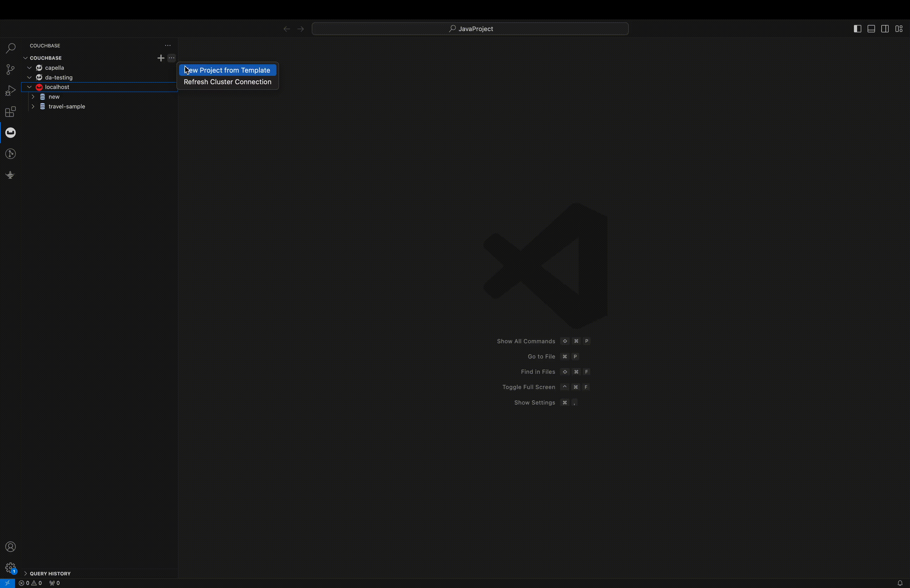The image size is (910, 588).
Task: Click the remote window status bar icon
Action: tap(7, 583)
